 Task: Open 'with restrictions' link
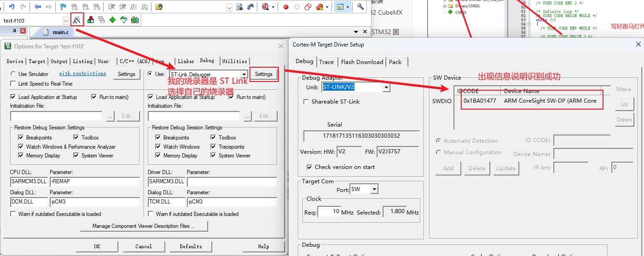coord(82,73)
